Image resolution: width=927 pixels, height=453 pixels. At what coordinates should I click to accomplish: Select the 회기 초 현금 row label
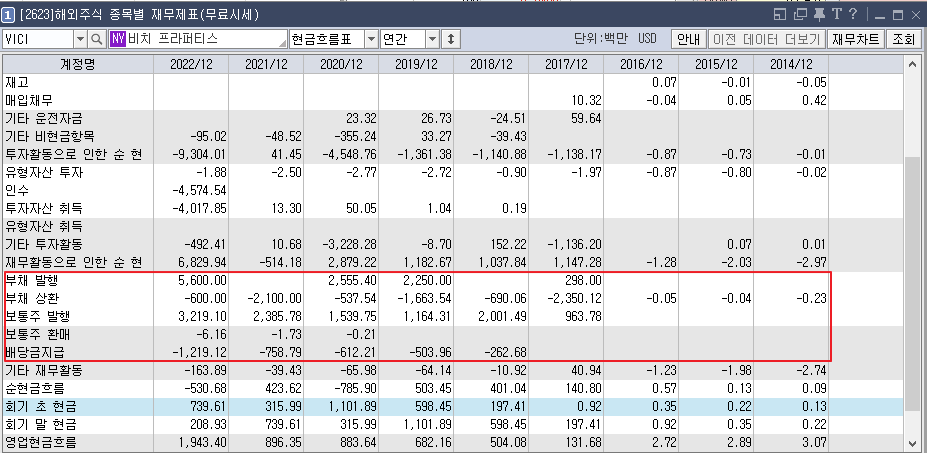pyautogui.click(x=41, y=407)
